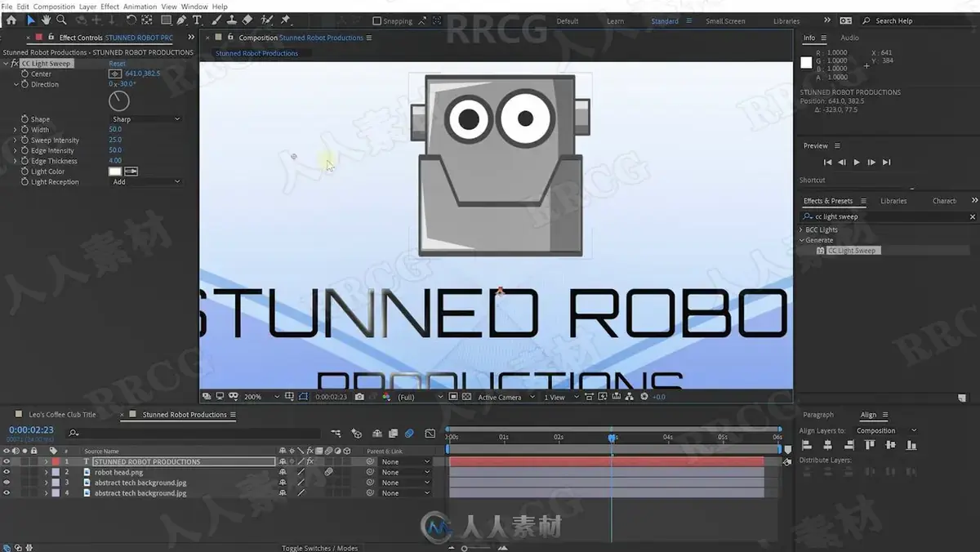Select the Selection arrow tool
This screenshot has height=552, width=980.
tap(31, 20)
